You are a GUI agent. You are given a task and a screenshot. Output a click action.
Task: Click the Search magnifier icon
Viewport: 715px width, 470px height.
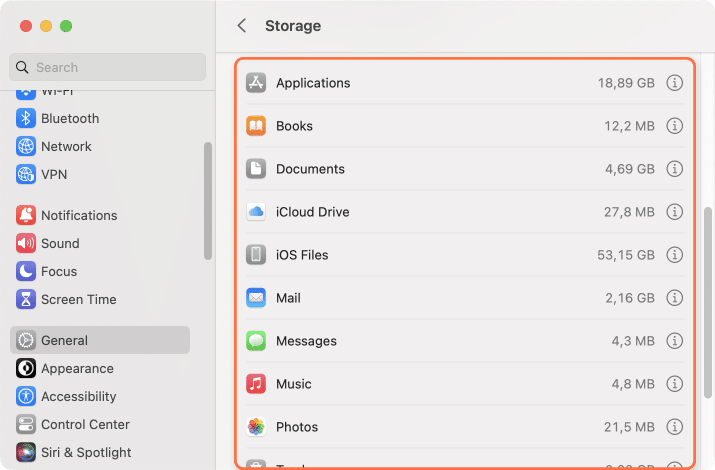click(x=21, y=67)
